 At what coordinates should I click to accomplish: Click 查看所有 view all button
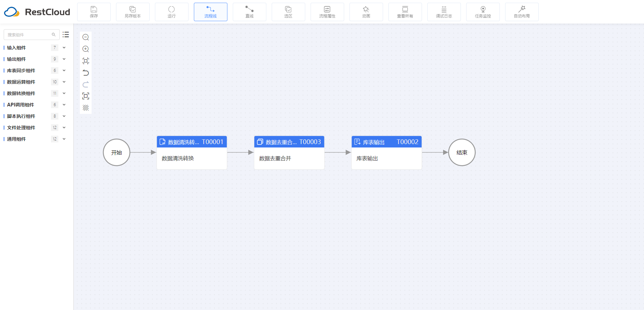(x=405, y=12)
